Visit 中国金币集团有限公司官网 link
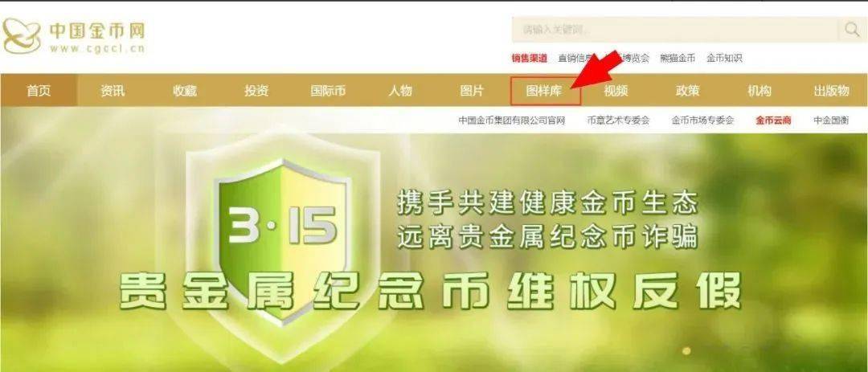 pyautogui.click(x=511, y=121)
